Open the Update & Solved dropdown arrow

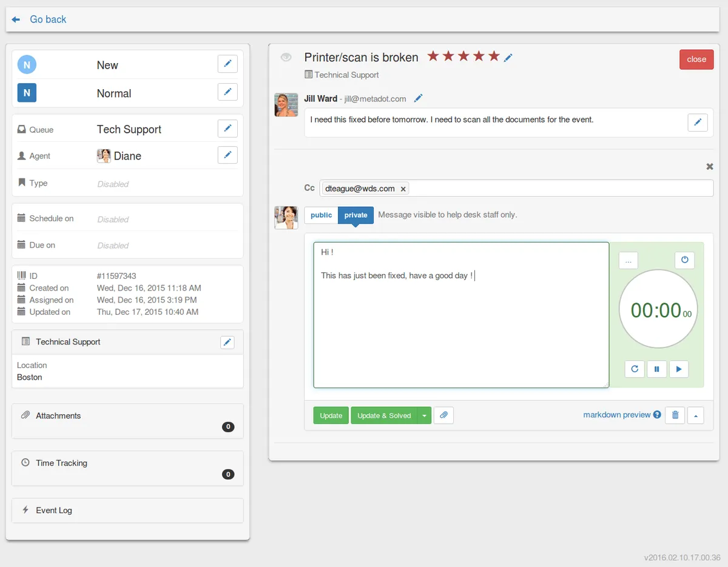[425, 415]
